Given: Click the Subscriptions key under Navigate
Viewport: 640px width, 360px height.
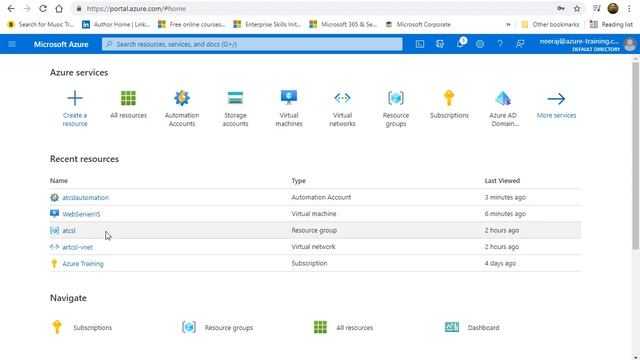Looking at the screenshot, I should pos(57,327).
